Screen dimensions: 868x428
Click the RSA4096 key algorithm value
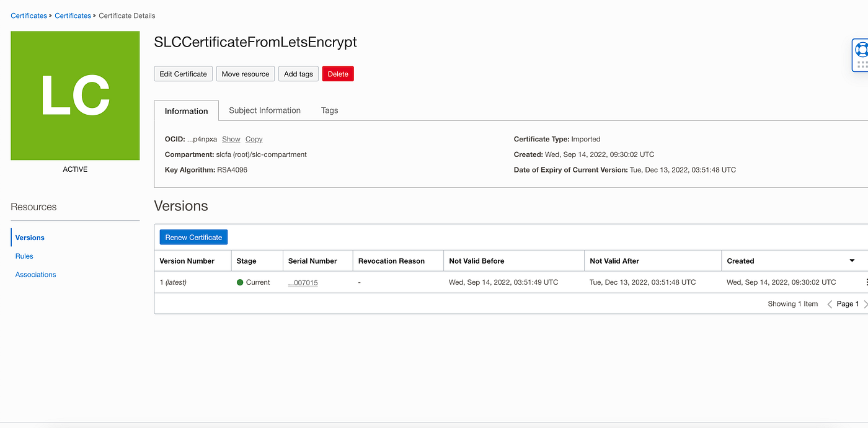click(x=232, y=169)
